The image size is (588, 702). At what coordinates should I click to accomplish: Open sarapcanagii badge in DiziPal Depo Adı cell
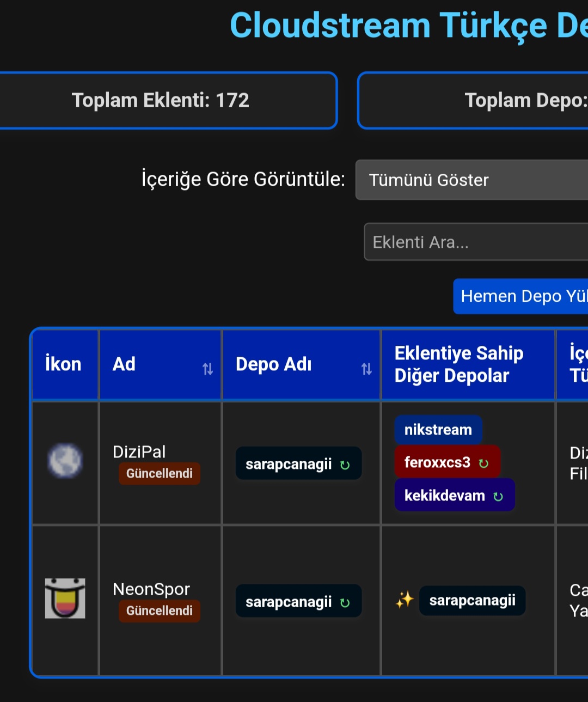click(298, 463)
